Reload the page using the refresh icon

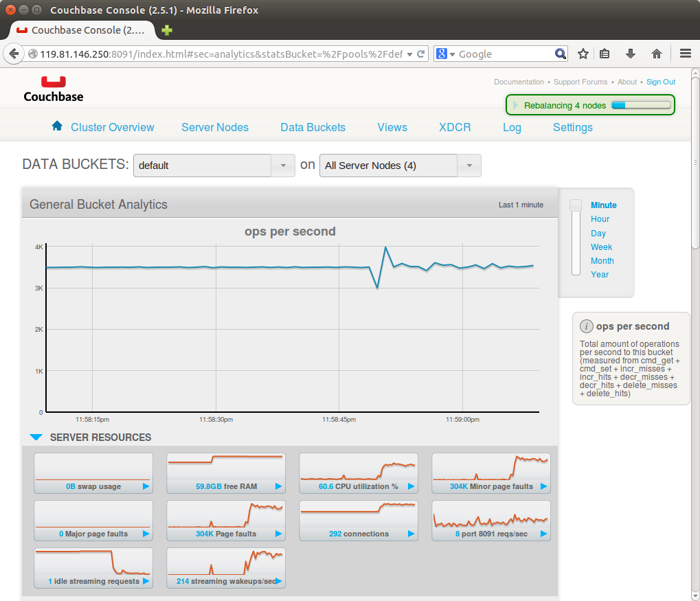[420, 54]
